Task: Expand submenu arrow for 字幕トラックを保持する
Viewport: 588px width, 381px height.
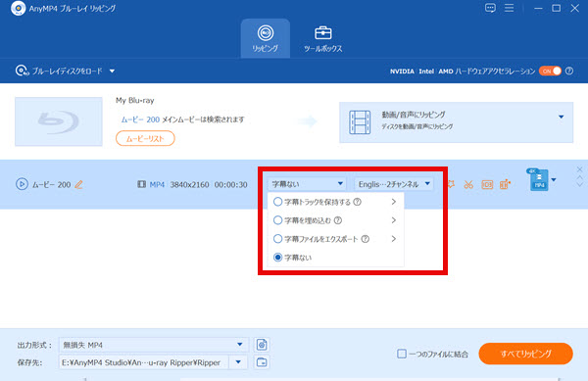Action: (393, 202)
